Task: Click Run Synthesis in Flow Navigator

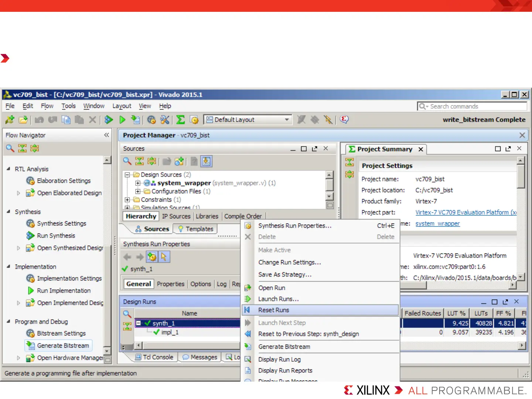Action: pyautogui.click(x=56, y=236)
